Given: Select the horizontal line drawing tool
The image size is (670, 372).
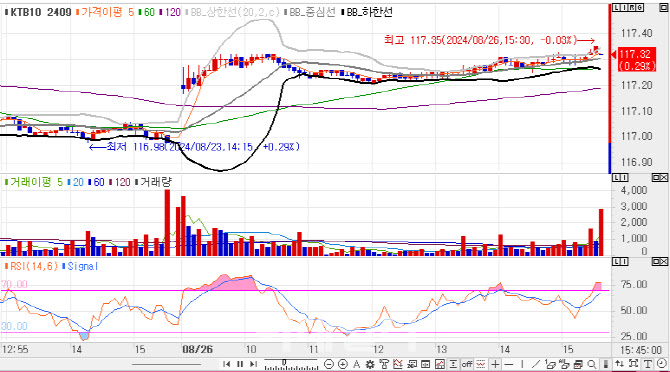Looking at the screenshot, I should [x=508, y=364].
